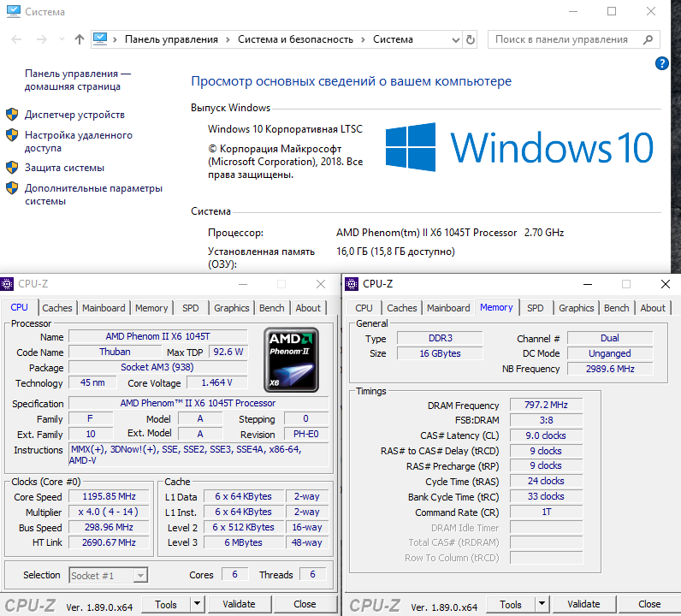Minimize the left CPU-Z window
The width and height of the screenshot is (681, 616).
[x=243, y=284]
